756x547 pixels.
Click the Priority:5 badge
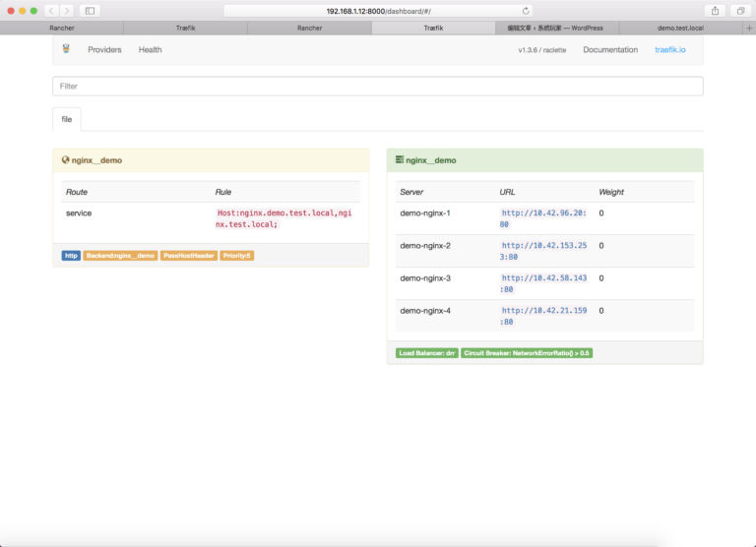click(x=236, y=256)
